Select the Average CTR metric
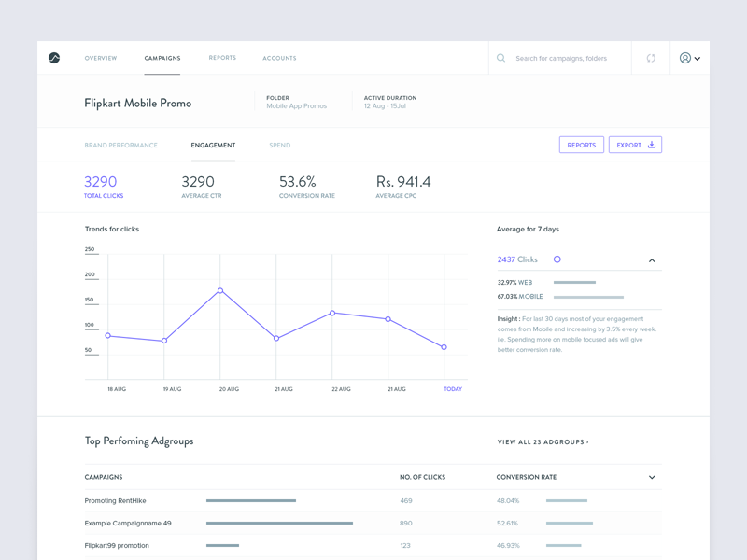This screenshot has height=560, width=747. pos(202,187)
